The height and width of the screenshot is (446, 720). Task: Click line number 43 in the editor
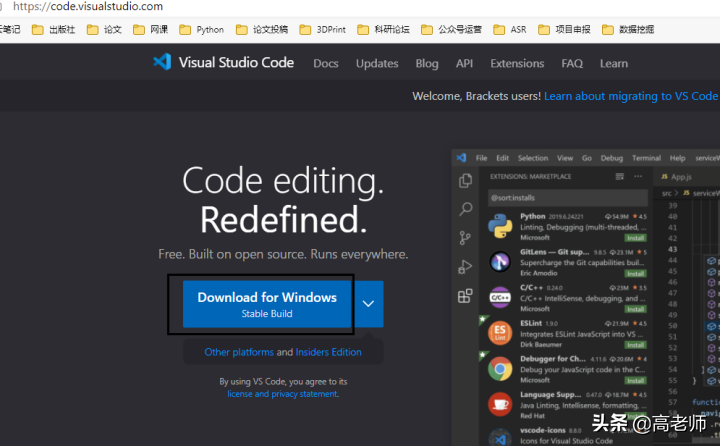point(673,249)
